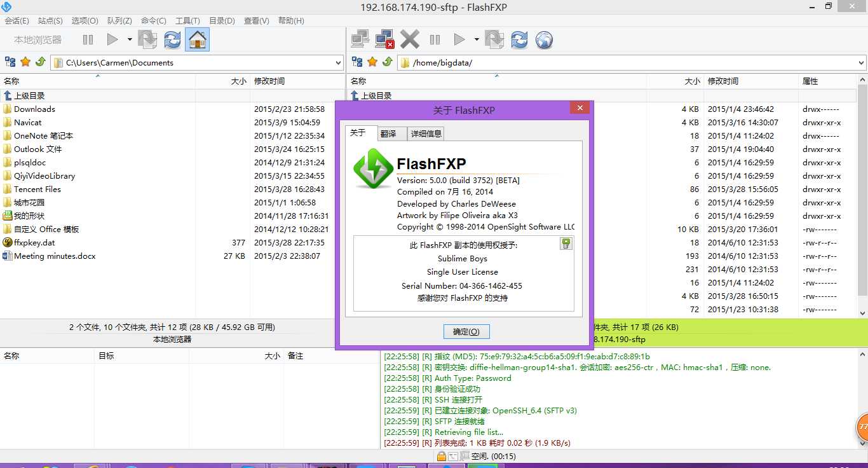Click the gray abort X icon
Screen dimensions: 868x468
410,39
